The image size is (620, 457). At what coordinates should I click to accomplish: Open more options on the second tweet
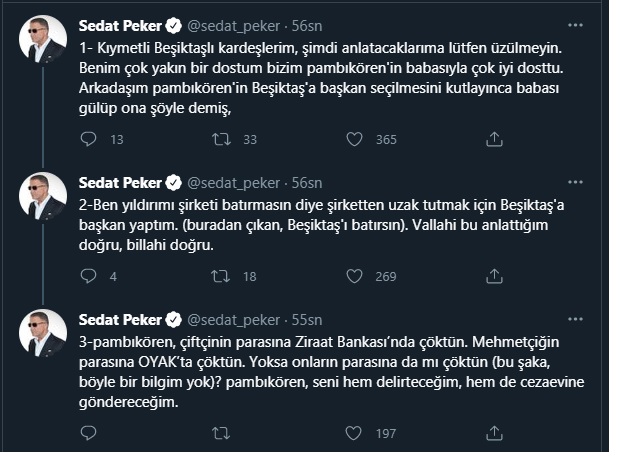coord(574,181)
